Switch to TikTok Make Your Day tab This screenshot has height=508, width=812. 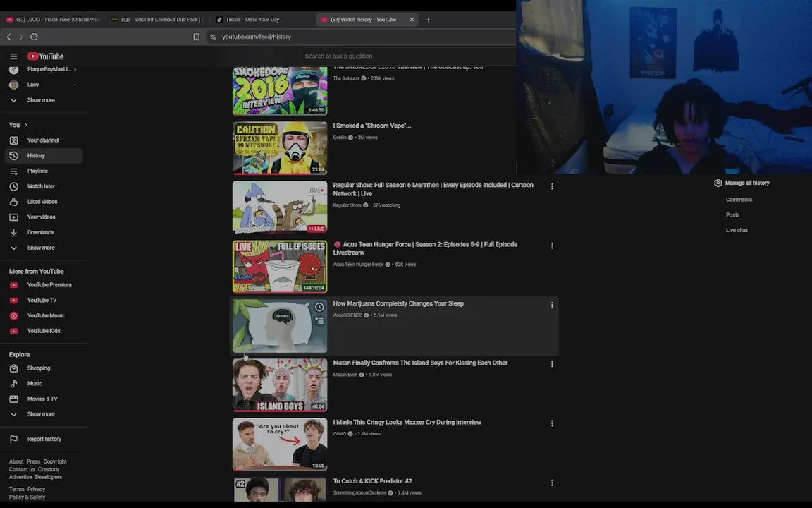click(262, 20)
